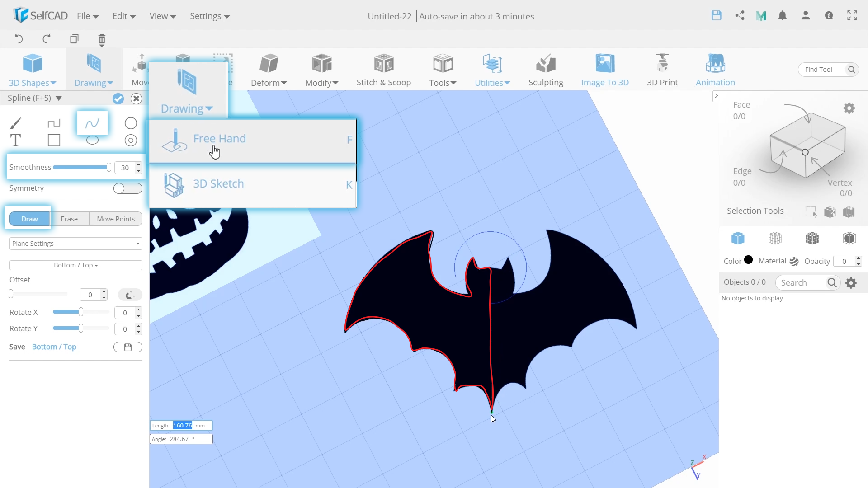
Task: Toggle the Symmetry switch
Action: pyautogui.click(x=127, y=188)
